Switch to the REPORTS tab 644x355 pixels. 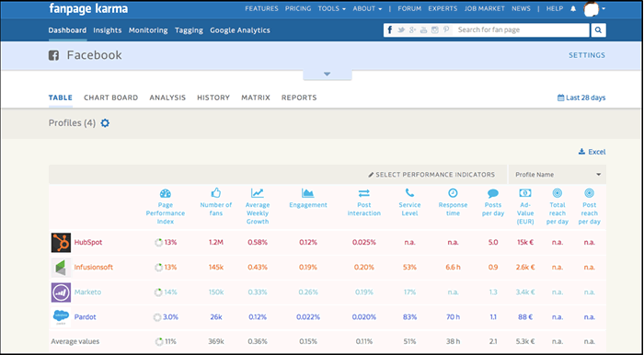click(x=299, y=97)
